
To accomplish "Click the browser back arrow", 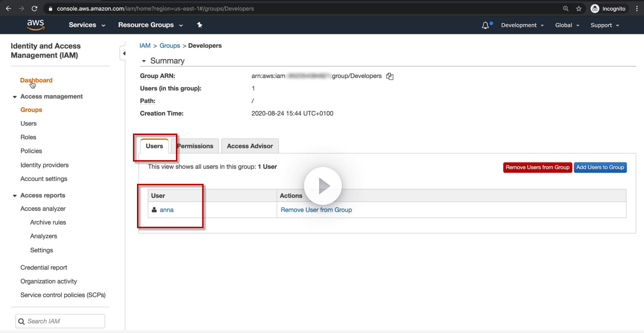I will click(x=8, y=8).
